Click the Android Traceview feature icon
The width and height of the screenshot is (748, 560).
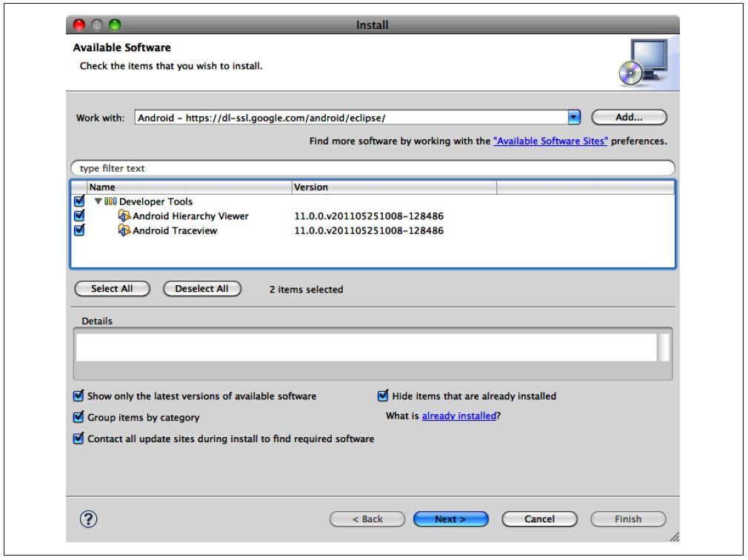click(x=124, y=230)
